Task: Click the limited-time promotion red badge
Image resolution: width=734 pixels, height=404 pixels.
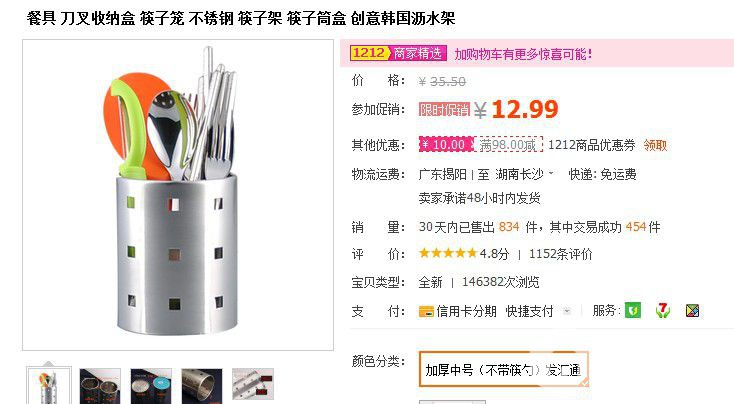Action: pyautogui.click(x=444, y=109)
